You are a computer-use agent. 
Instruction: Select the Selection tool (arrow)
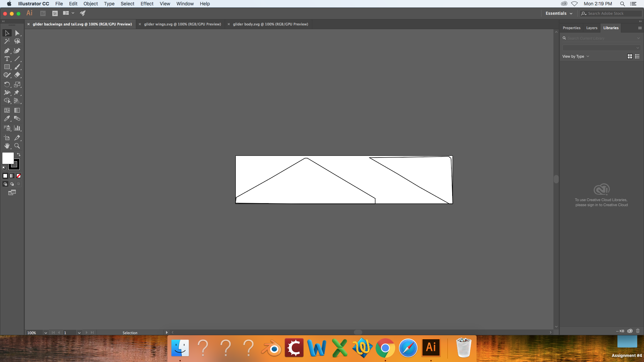7,33
